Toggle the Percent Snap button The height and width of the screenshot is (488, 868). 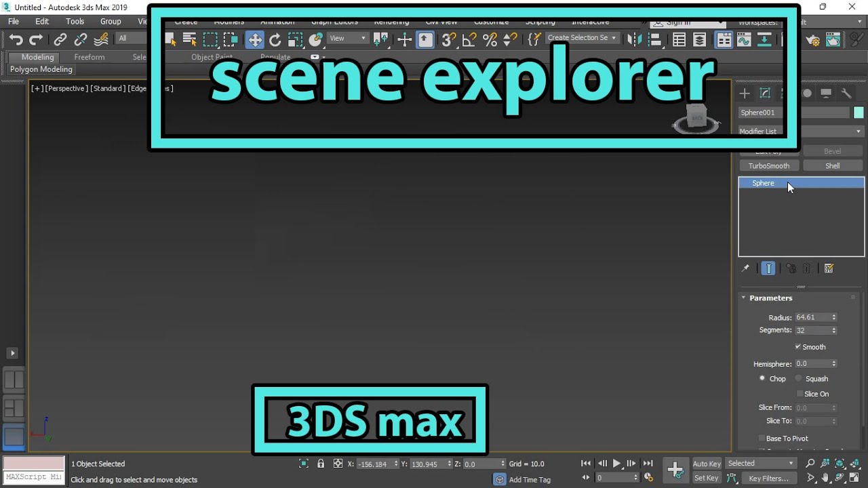(489, 40)
